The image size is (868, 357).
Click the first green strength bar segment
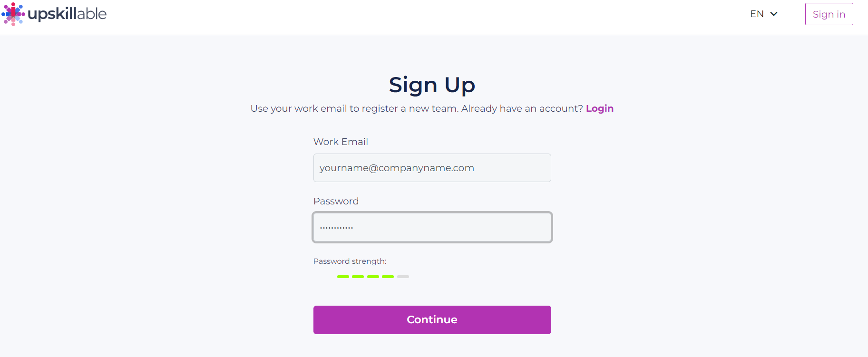point(343,277)
